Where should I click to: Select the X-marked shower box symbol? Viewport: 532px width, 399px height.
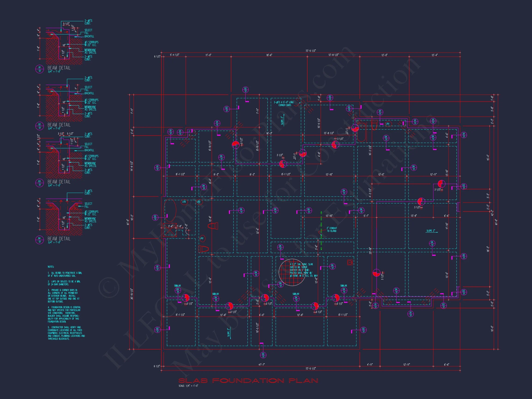click(x=169, y=230)
